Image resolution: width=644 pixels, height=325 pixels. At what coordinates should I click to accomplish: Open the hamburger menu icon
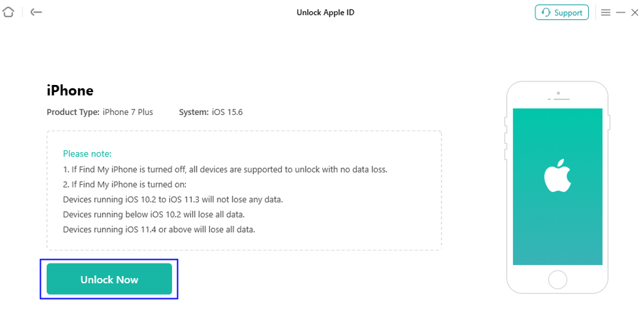(x=606, y=13)
